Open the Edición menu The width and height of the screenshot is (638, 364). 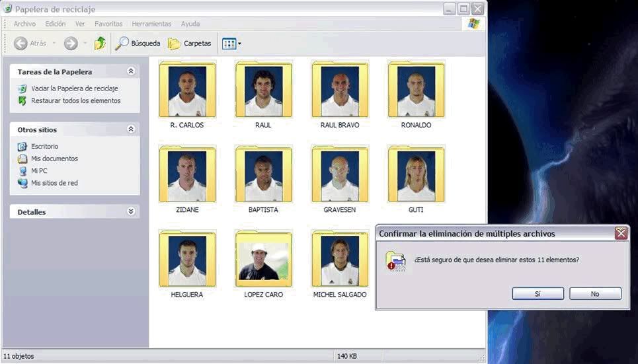56,24
